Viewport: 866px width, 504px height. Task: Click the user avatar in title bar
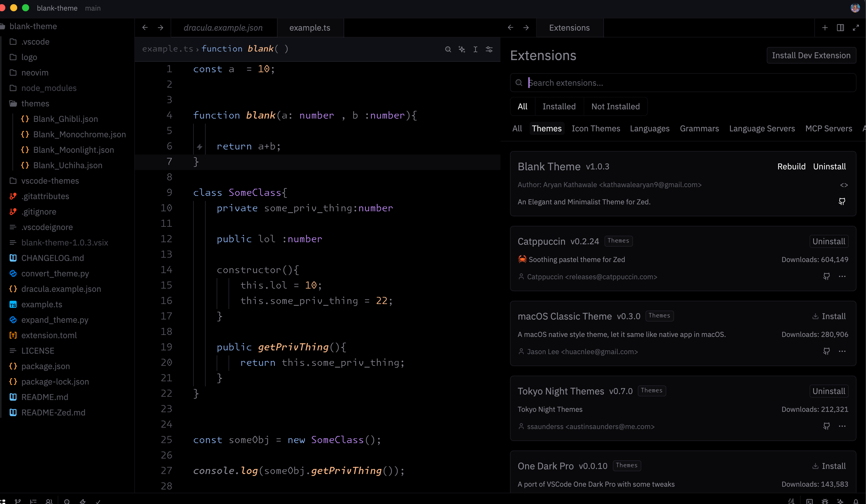click(x=855, y=8)
